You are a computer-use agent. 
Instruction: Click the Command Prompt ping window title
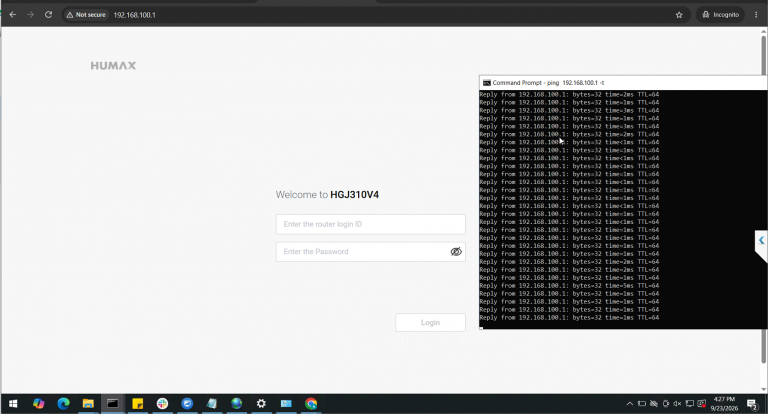click(x=548, y=83)
